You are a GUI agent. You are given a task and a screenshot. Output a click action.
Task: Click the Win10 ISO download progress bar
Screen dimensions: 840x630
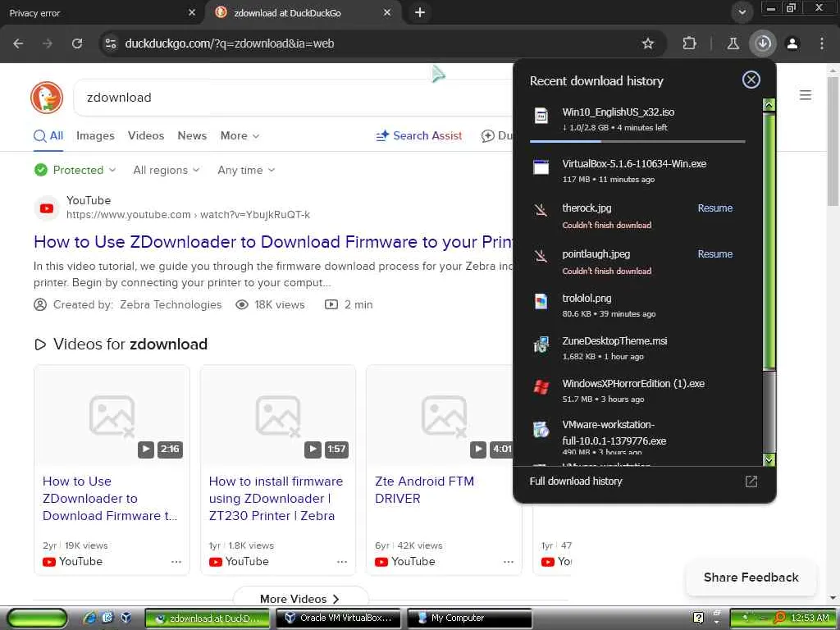(x=637, y=141)
